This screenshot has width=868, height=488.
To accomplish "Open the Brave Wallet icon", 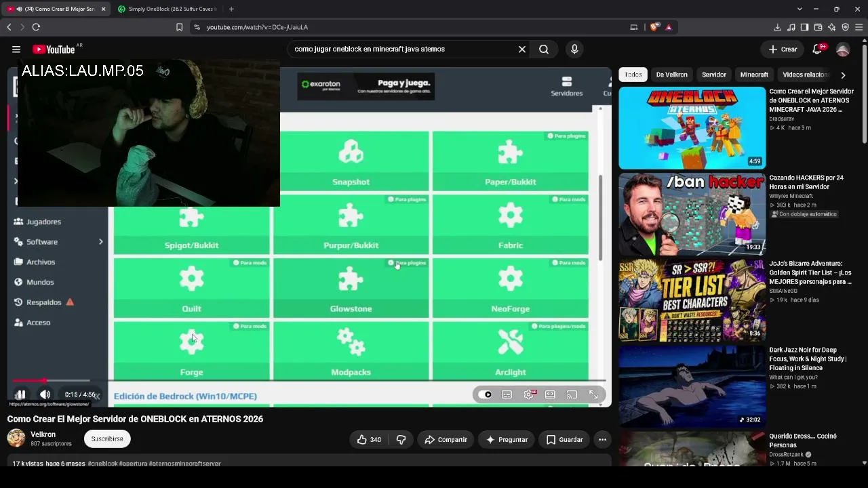I will coord(818,27).
